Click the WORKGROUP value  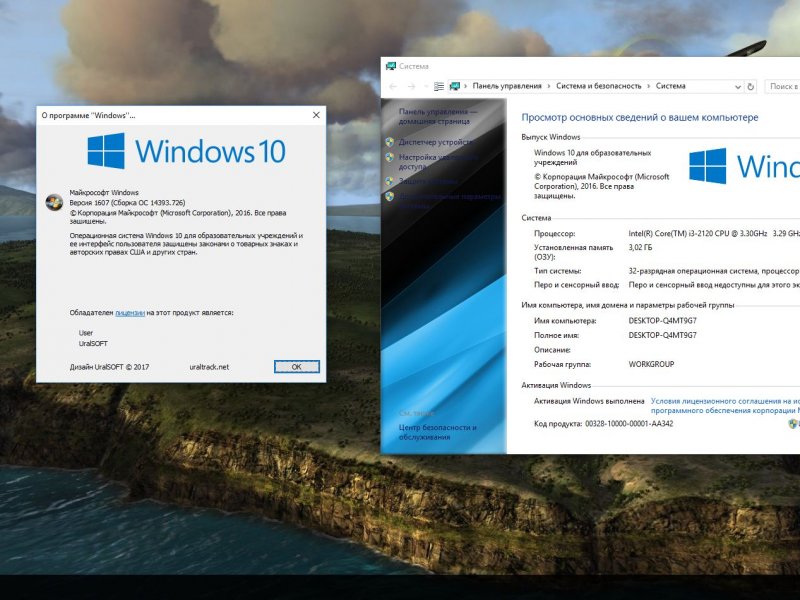[x=652, y=364]
